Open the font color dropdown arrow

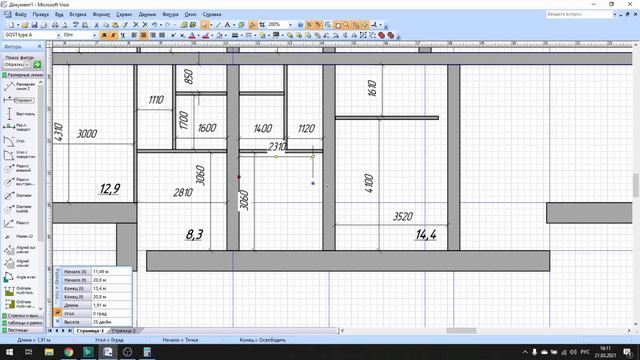[x=198, y=35]
